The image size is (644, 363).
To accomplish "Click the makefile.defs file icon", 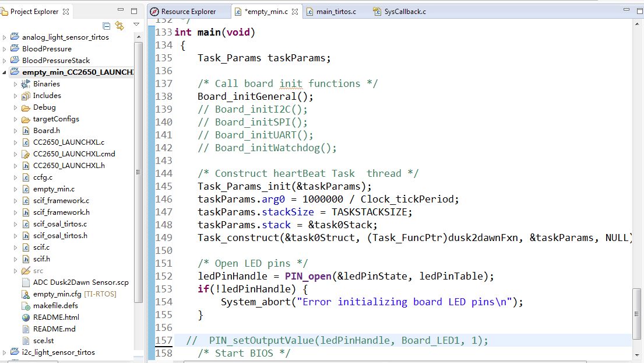I will pos(26,306).
